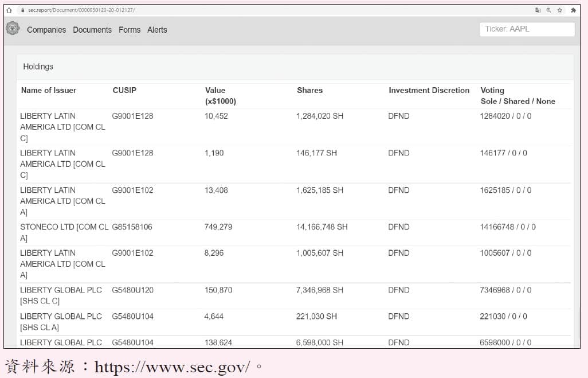Screen dimensions: 588x378
Task: Select the value 8,296
Action: tap(214, 253)
